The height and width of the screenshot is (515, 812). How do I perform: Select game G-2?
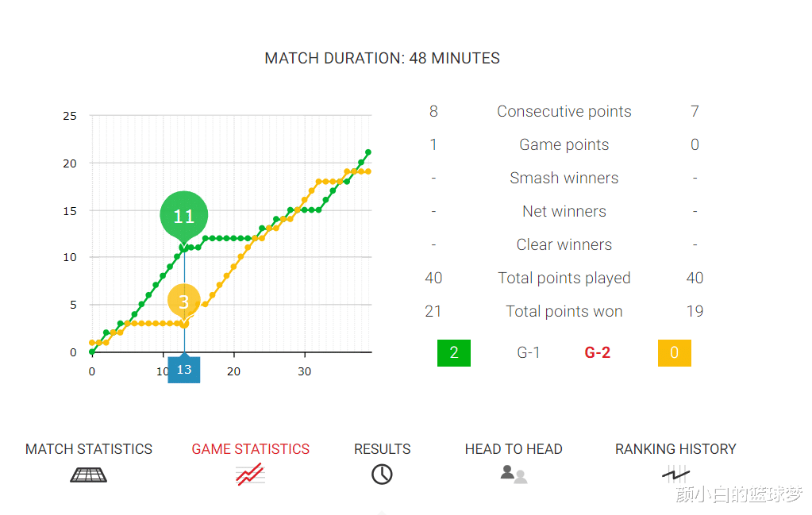click(x=598, y=353)
